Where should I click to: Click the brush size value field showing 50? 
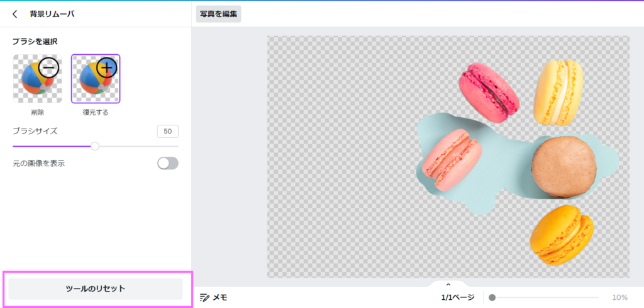pos(167,131)
